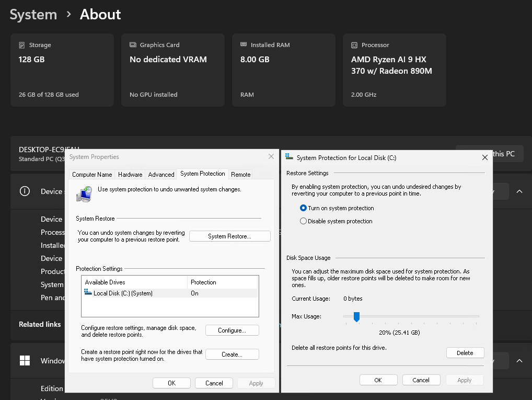Image resolution: width=532 pixels, height=400 pixels.
Task: Select Turn on system protection radio button
Action: click(x=303, y=208)
